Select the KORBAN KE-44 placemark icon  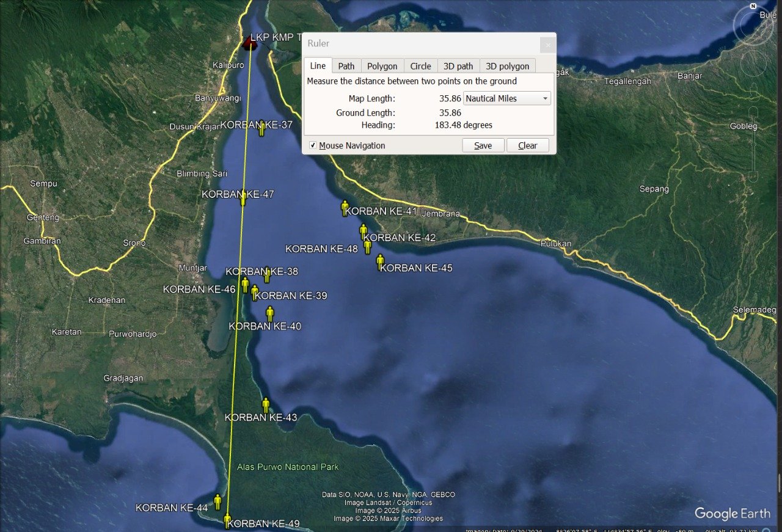(217, 502)
